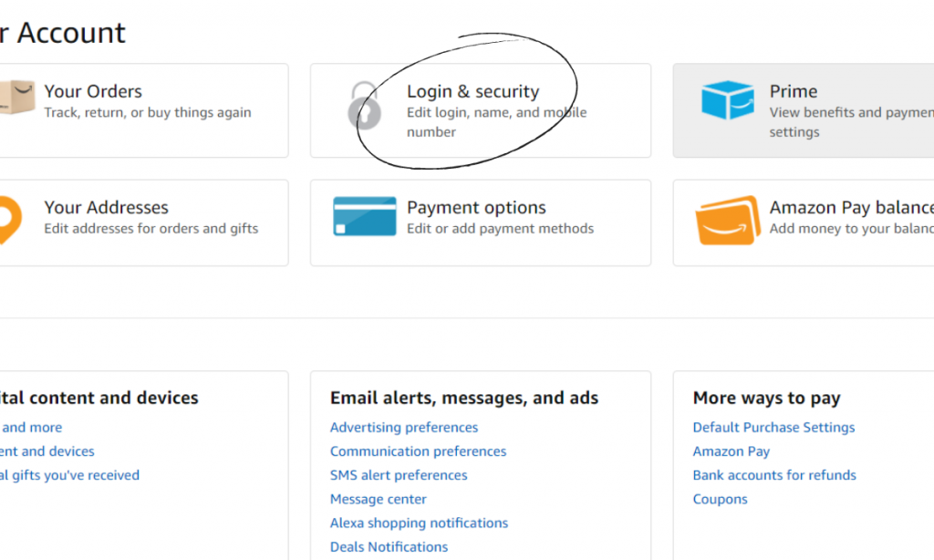The width and height of the screenshot is (934, 560).
Task: Open Default Purchase Settings link
Action: click(x=773, y=428)
